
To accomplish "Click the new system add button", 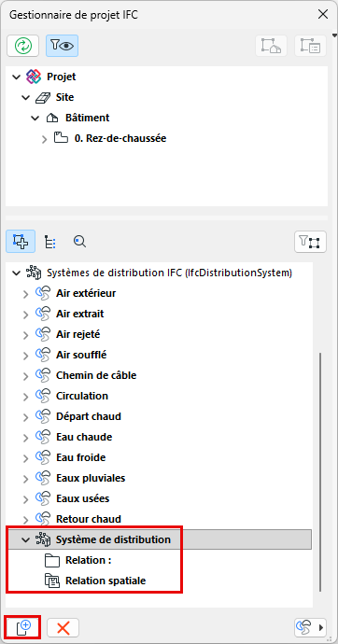I will pos(23,627).
